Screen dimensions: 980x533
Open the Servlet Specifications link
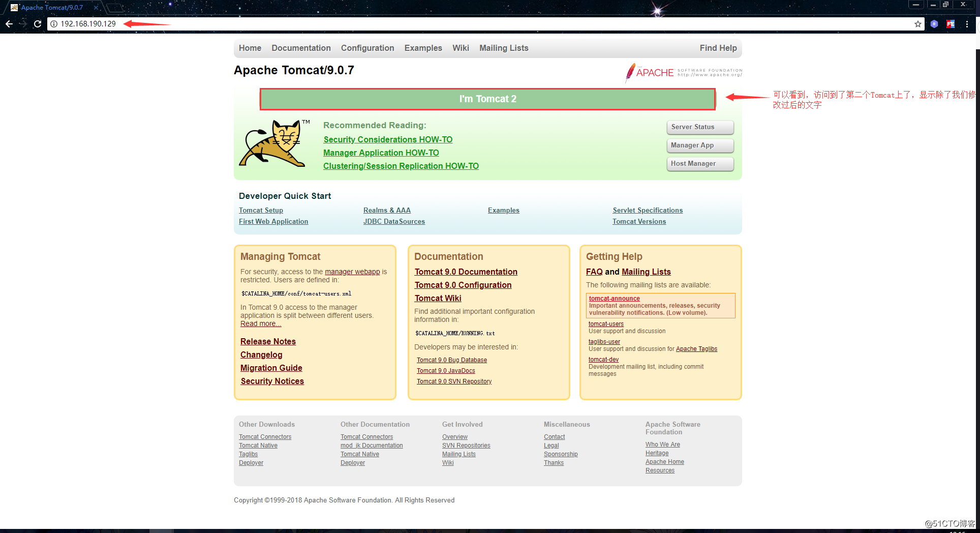point(648,210)
